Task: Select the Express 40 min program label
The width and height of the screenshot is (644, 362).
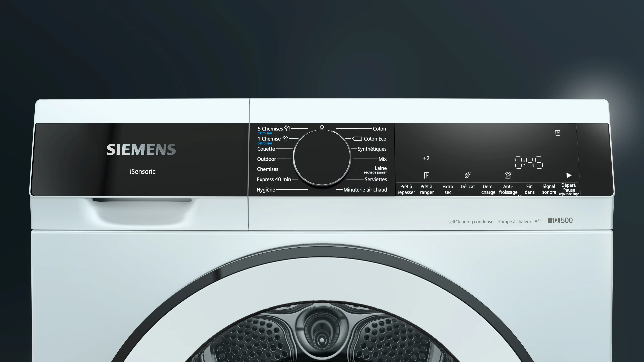Action: [x=274, y=179]
